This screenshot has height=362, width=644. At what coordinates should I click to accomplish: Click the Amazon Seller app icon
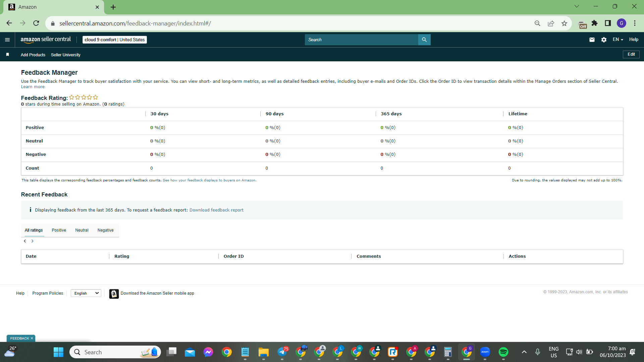coord(114,294)
